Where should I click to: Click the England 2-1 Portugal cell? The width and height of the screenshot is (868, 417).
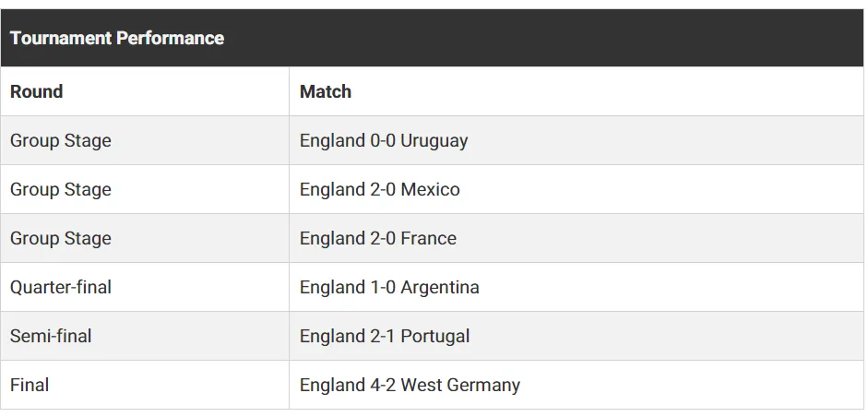577,336
